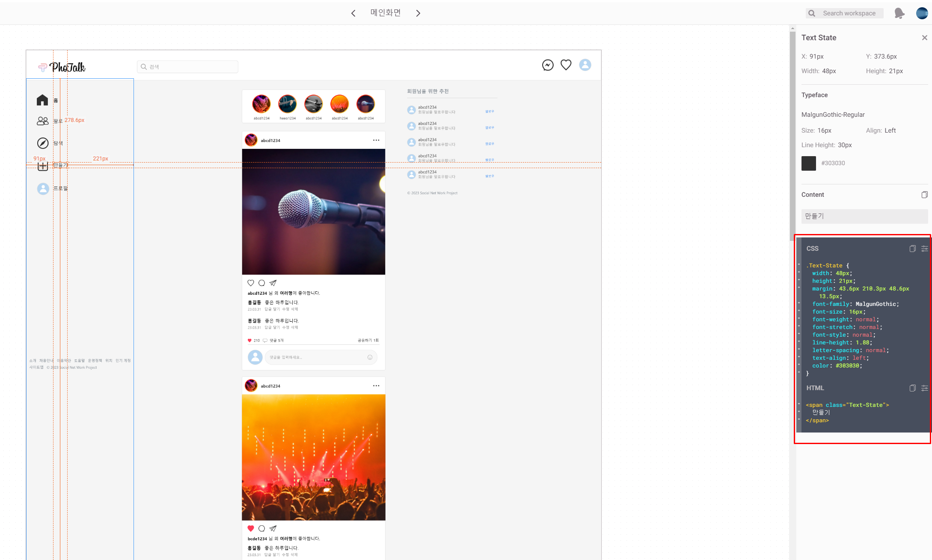Click compass explore icon in sidebar

[42, 143]
